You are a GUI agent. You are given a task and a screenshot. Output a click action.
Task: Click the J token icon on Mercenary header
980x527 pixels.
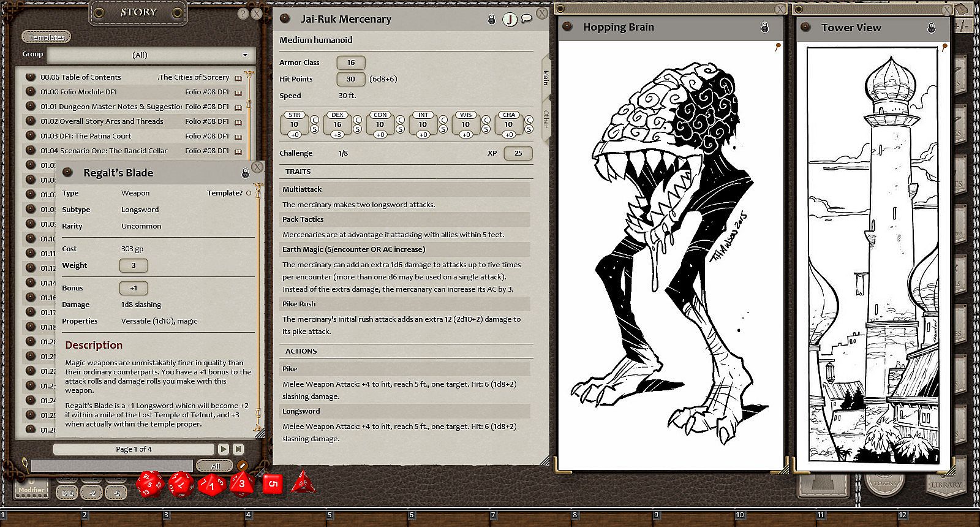pos(509,20)
